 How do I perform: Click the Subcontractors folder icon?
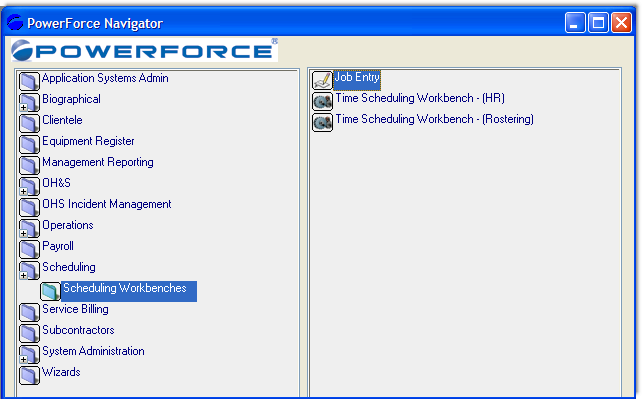point(29,333)
